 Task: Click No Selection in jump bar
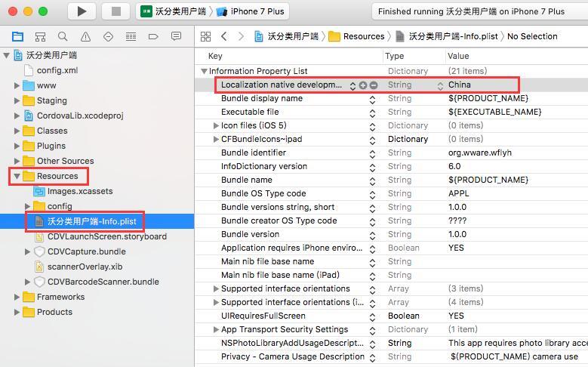pyautogui.click(x=532, y=36)
